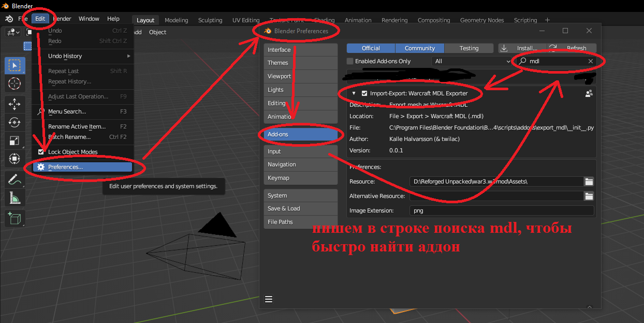Choose Menu Search from Edit menu
This screenshot has width=644, height=323.
tap(83, 111)
